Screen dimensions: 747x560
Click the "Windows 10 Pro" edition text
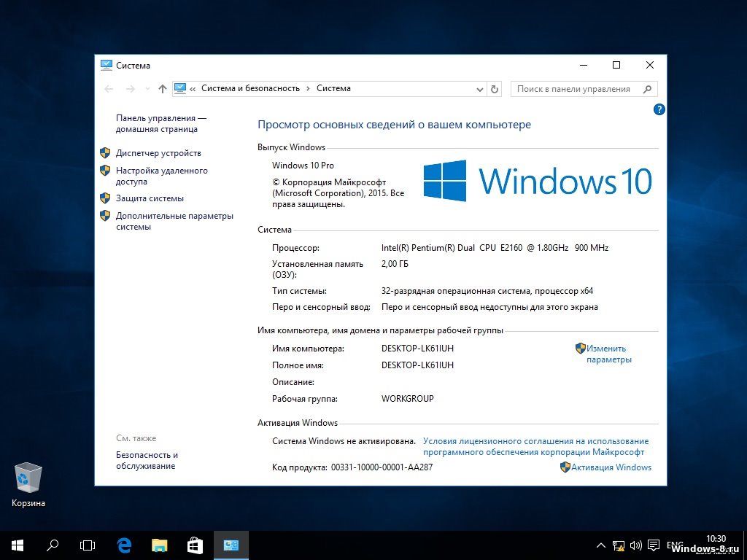point(303,166)
